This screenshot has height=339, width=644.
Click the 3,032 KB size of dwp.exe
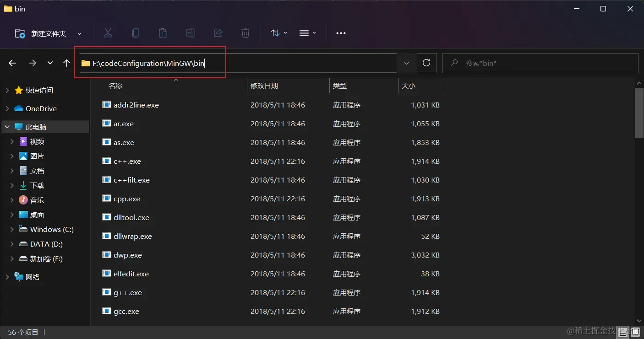[425, 255]
